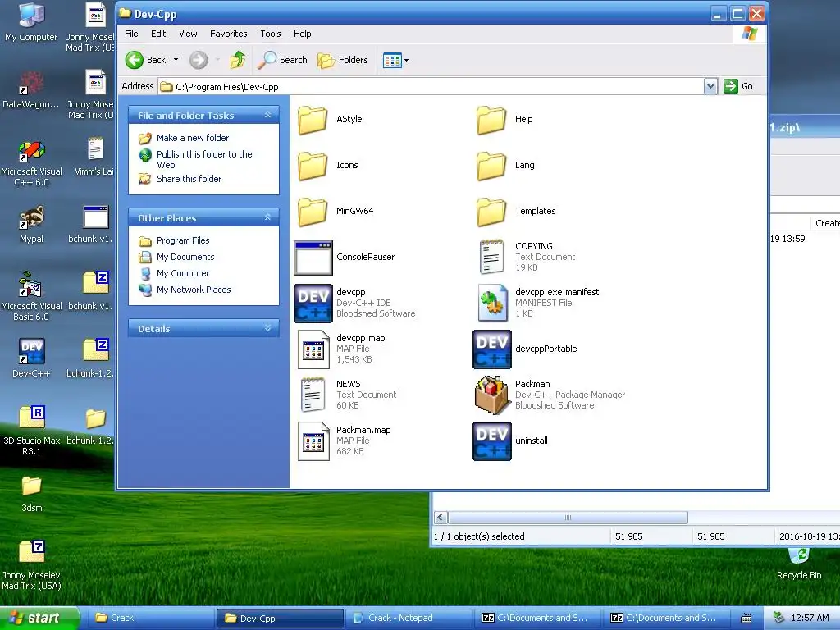Click the Go button

(x=738, y=86)
